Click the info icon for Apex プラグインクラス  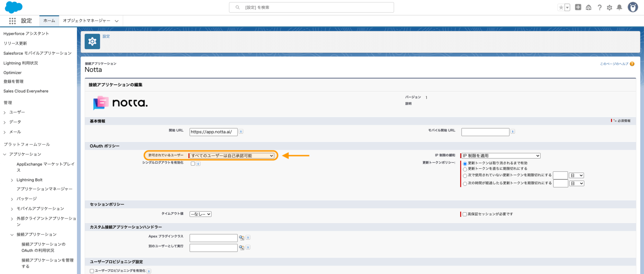tap(248, 237)
